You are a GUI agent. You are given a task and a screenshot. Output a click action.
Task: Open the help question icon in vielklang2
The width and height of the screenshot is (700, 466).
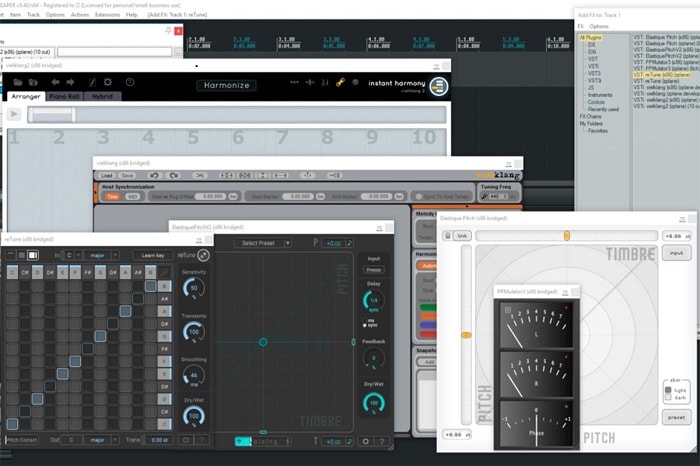pos(130,82)
